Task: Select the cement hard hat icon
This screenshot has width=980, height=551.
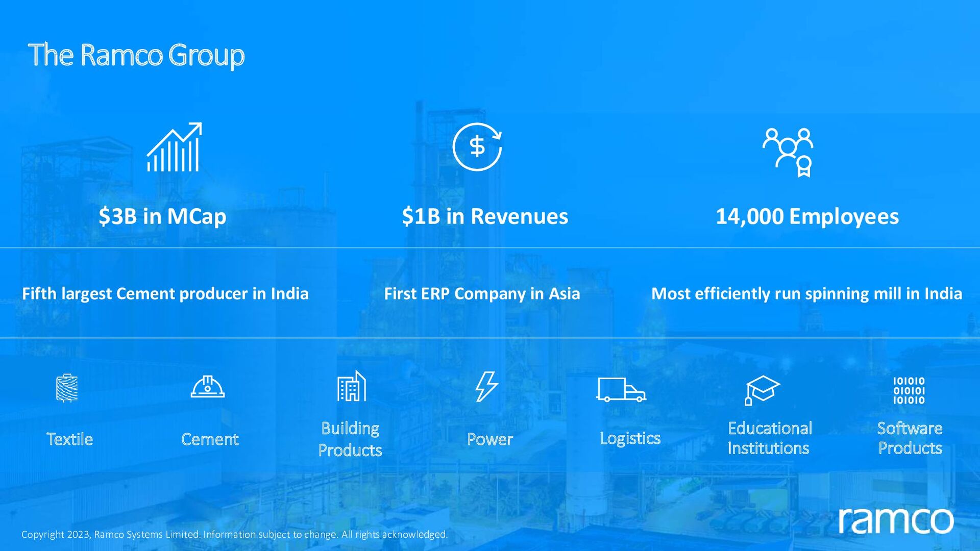Action: pos(208,386)
